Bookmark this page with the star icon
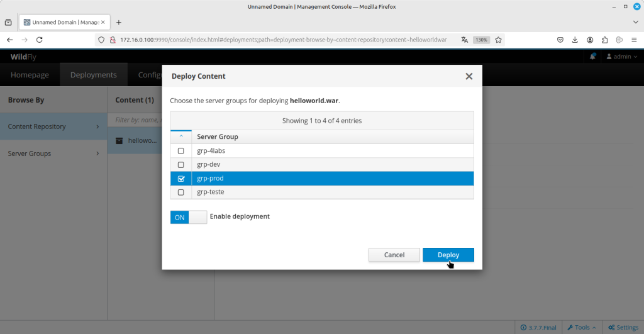This screenshot has width=644, height=334. pos(498,40)
